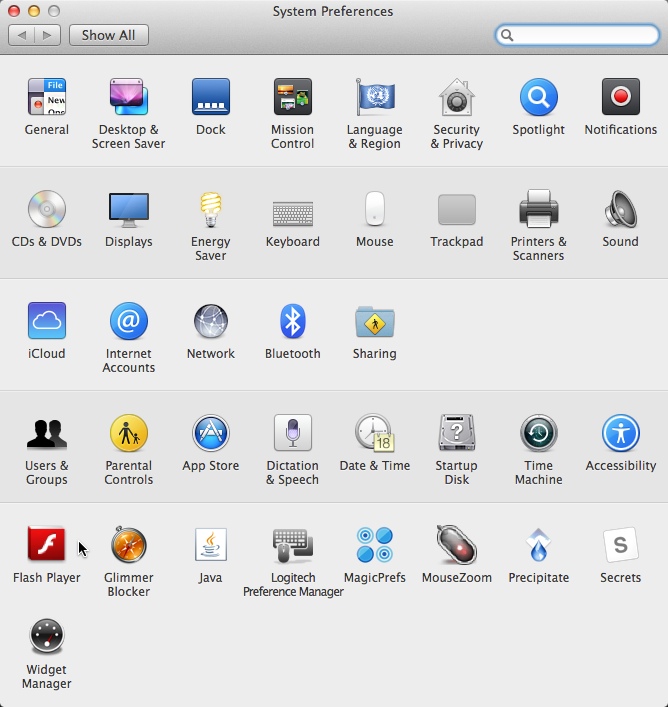Click the Show All button
Viewport: 668px width, 707px height.
pyautogui.click(x=109, y=35)
